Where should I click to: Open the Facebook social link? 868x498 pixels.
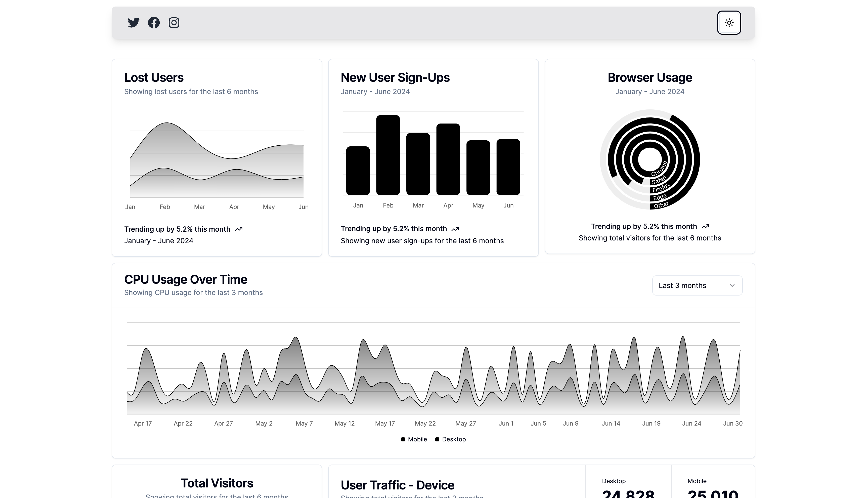click(x=154, y=23)
